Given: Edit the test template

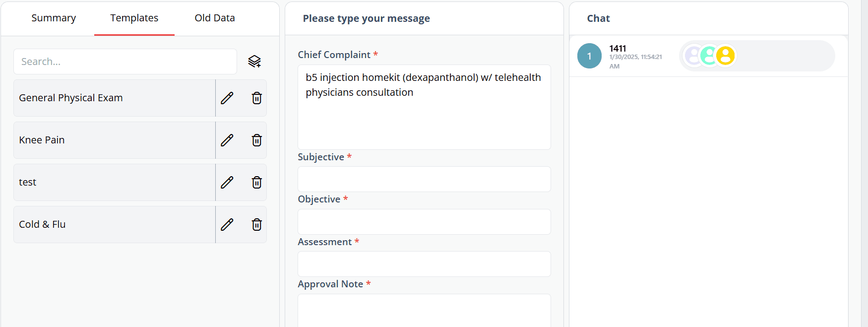Looking at the screenshot, I should point(227,183).
